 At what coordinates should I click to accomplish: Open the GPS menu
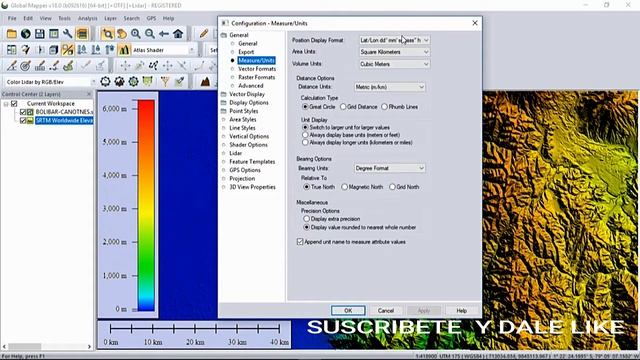point(151,18)
